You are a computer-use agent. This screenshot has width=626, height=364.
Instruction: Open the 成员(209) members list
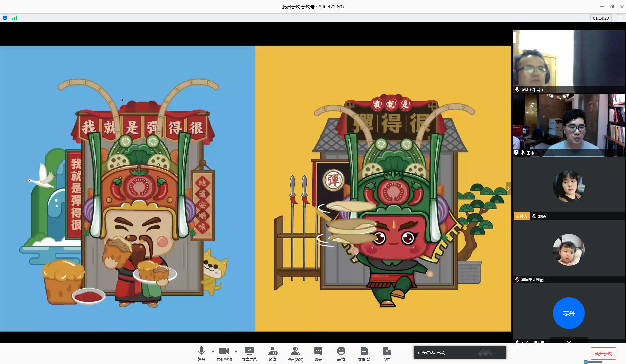tap(295, 354)
